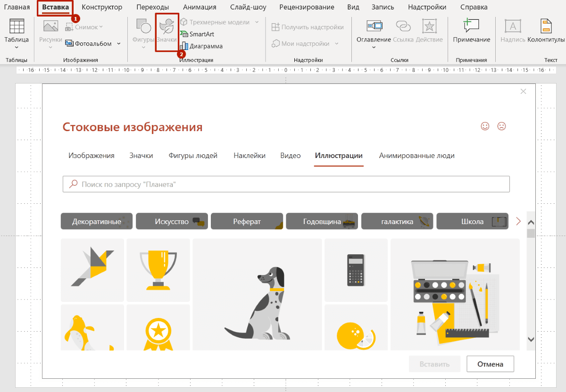Click the gallery scrollbar down arrow
566x392 pixels.
coord(531,339)
